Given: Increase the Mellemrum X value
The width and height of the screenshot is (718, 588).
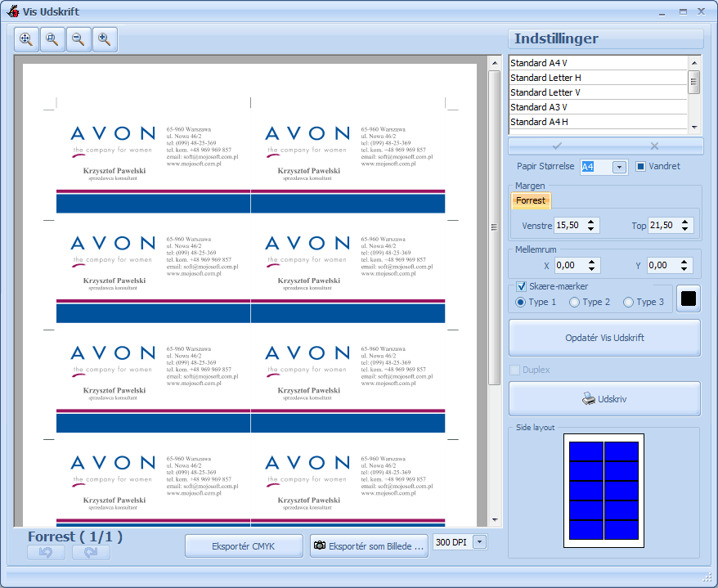Looking at the screenshot, I should pos(591,262).
